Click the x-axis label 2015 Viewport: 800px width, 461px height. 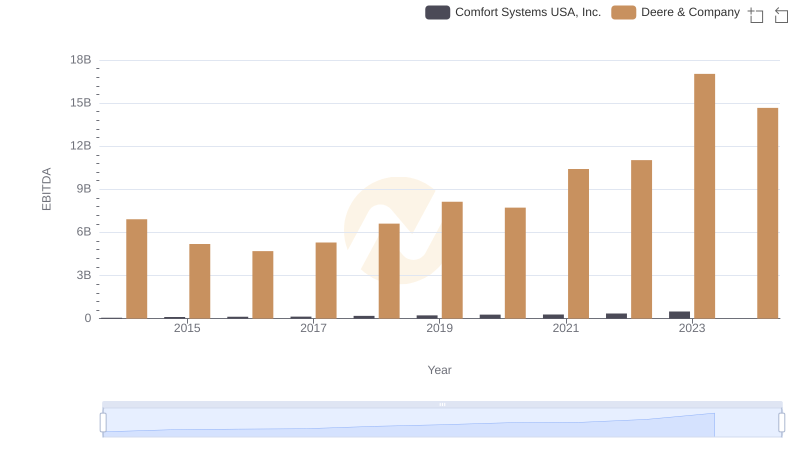click(x=187, y=328)
